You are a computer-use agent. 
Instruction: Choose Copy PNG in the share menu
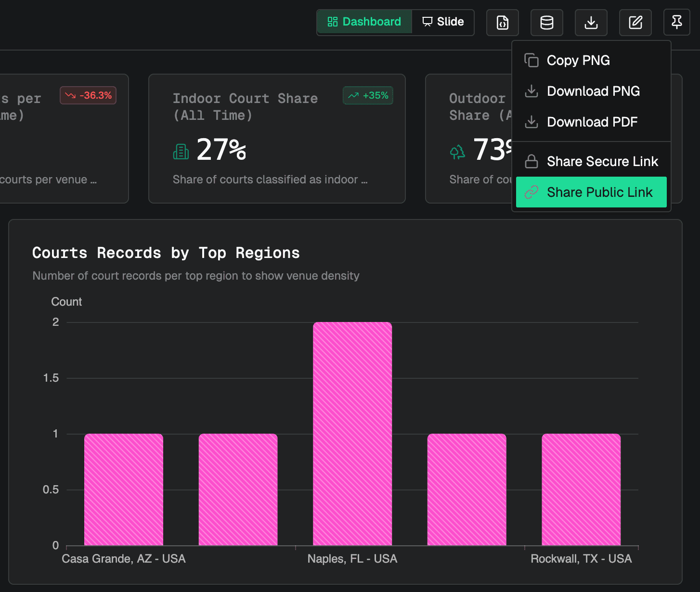coord(578,60)
